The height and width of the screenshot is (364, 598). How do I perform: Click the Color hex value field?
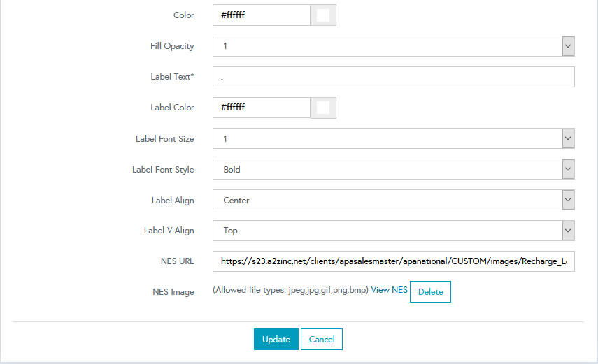(261, 15)
